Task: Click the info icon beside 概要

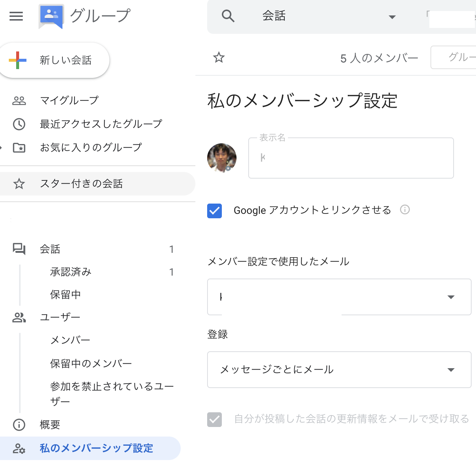Action: point(19,425)
